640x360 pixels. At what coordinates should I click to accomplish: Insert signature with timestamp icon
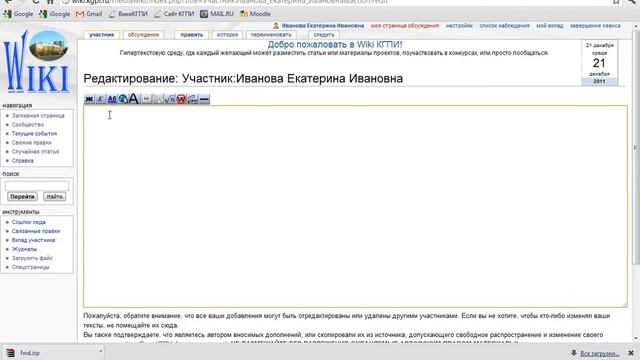pyautogui.click(x=193, y=99)
